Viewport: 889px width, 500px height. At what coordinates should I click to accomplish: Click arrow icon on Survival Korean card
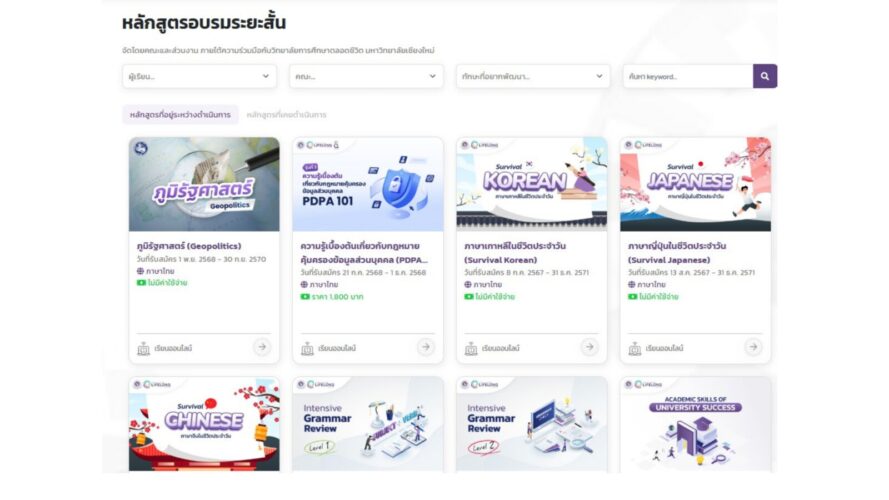(x=589, y=346)
